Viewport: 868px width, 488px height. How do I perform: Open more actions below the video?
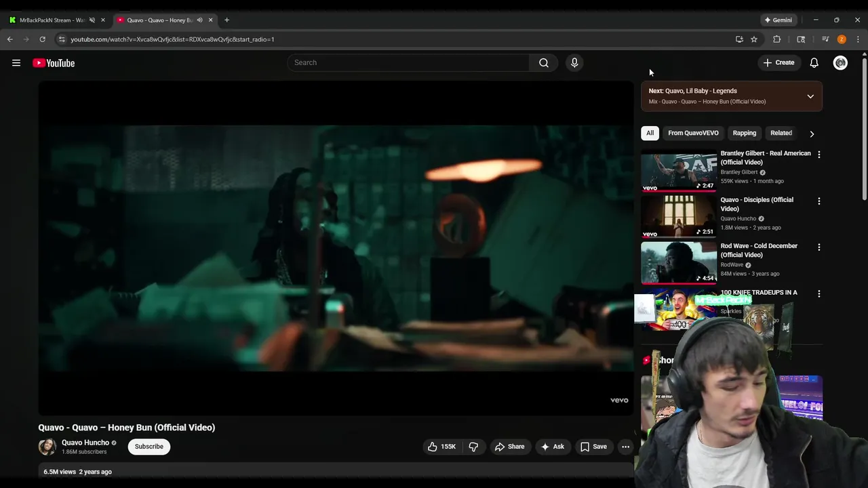(625, 447)
